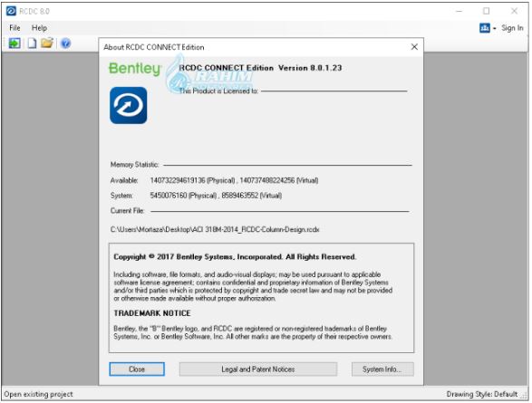Click the Available memory value line
The width and height of the screenshot is (532, 403).
point(234,180)
